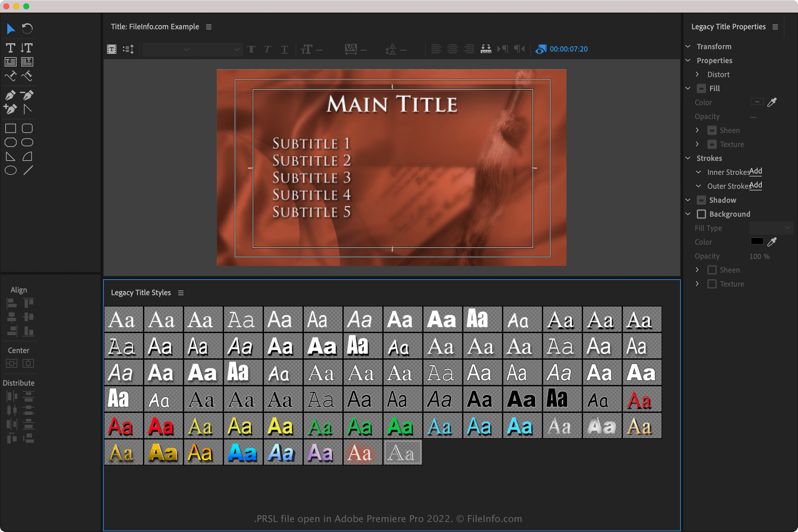Click the Line tool
Screen dimensions: 798x532
pos(28,170)
